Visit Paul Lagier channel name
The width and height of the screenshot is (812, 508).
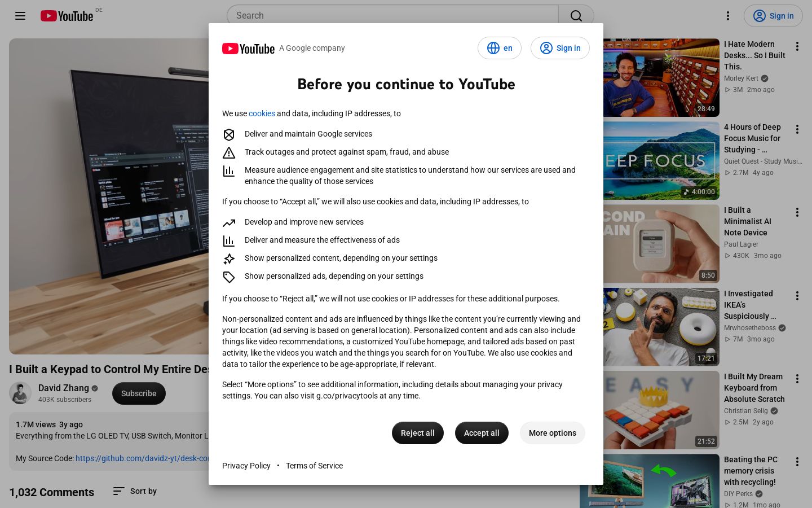[741, 244]
